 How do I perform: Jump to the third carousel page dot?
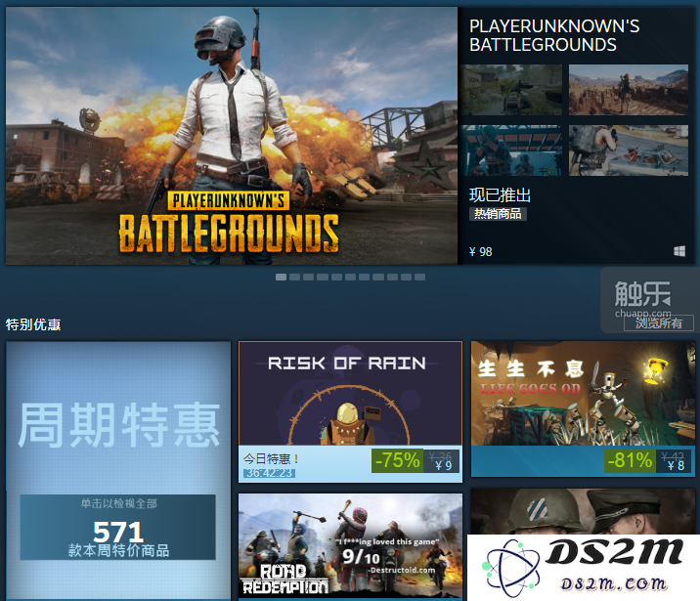[309, 278]
